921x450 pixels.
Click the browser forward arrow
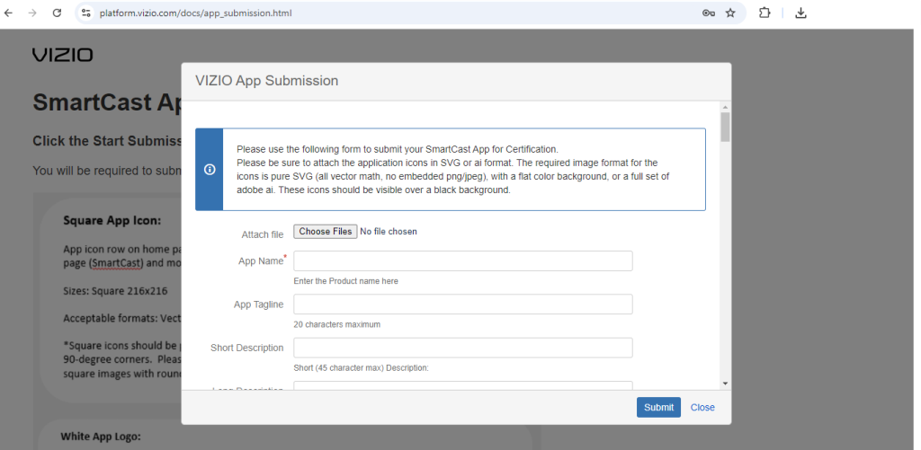[x=32, y=13]
